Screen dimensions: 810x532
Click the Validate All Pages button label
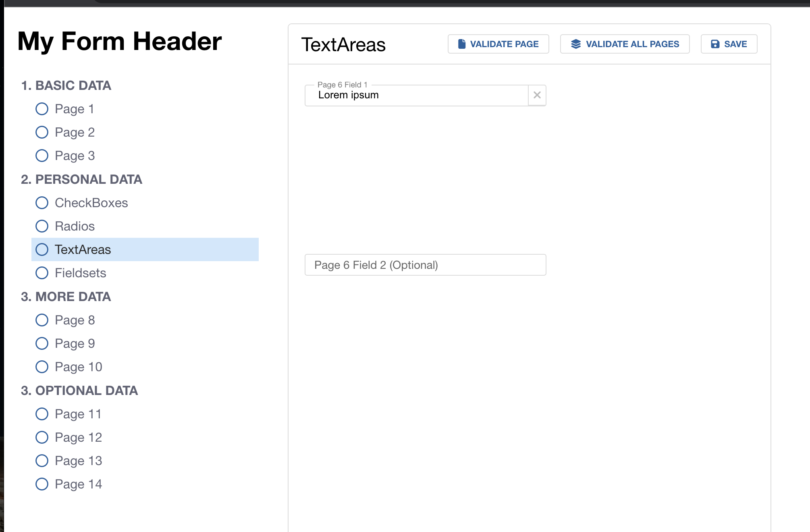(632, 44)
